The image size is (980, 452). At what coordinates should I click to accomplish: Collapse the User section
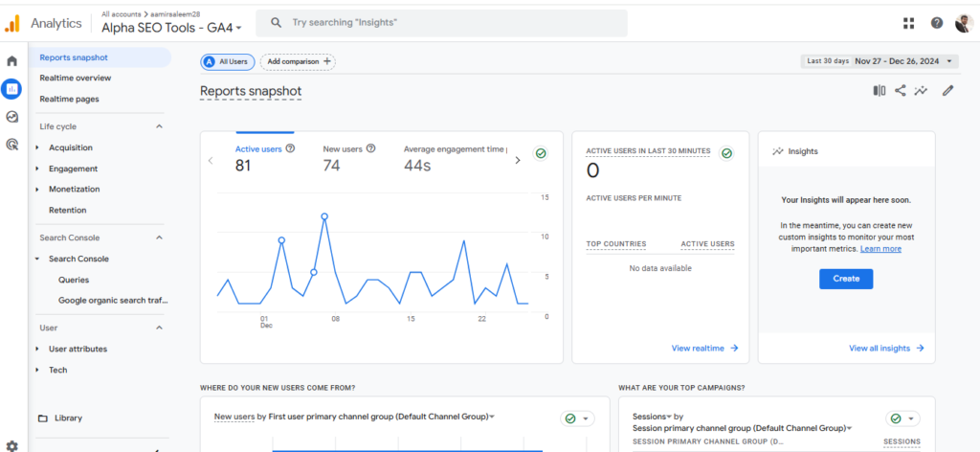pos(160,328)
